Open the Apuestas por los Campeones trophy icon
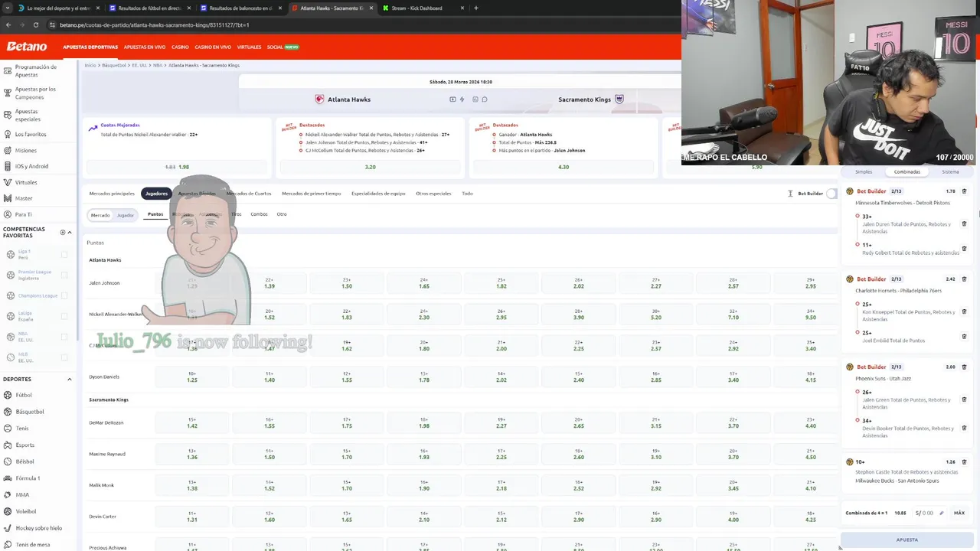This screenshot has width=980, height=551. [7, 93]
